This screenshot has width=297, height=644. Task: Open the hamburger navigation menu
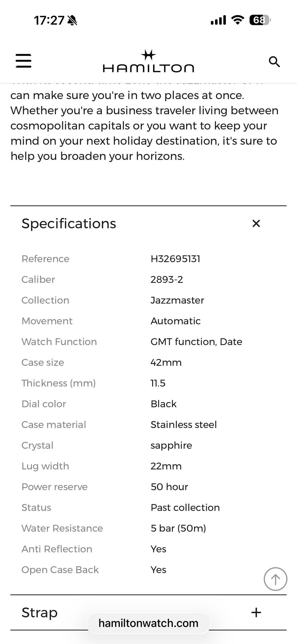click(x=24, y=61)
